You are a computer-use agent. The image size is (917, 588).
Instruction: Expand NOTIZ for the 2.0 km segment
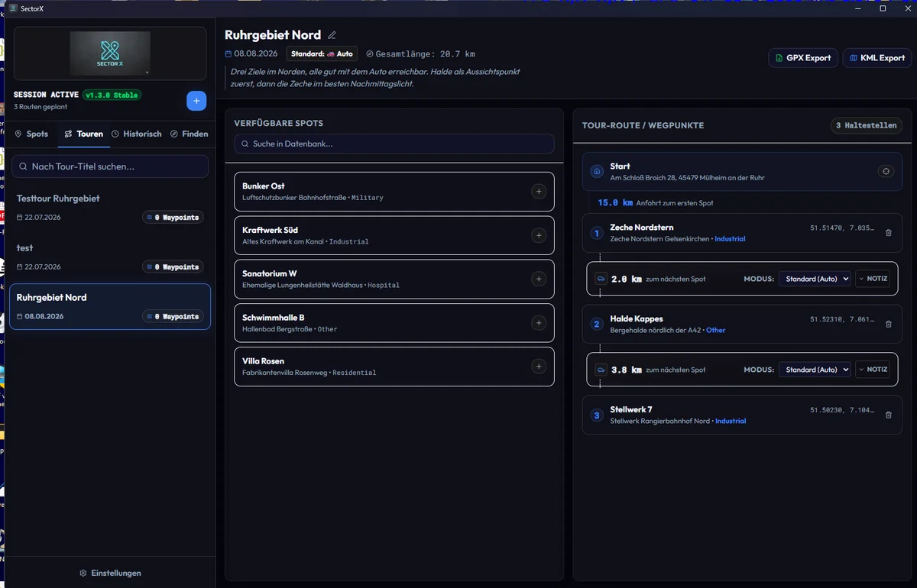click(873, 279)
